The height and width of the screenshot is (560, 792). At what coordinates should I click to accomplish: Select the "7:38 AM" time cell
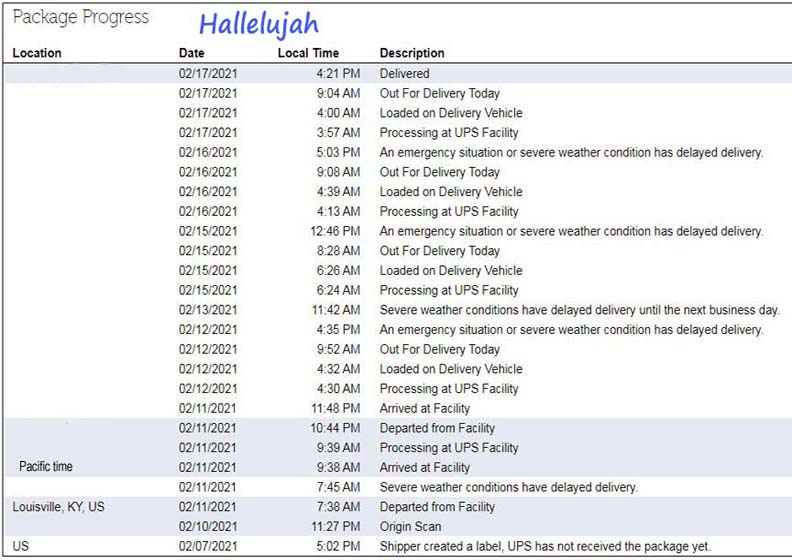coord(338,507)
